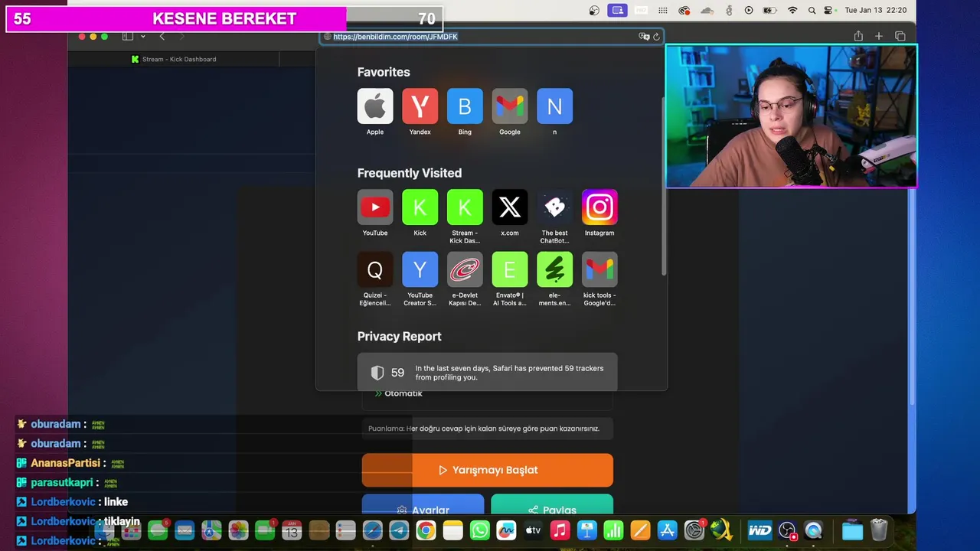Open the battery status menu

click(x=770, y=11)
